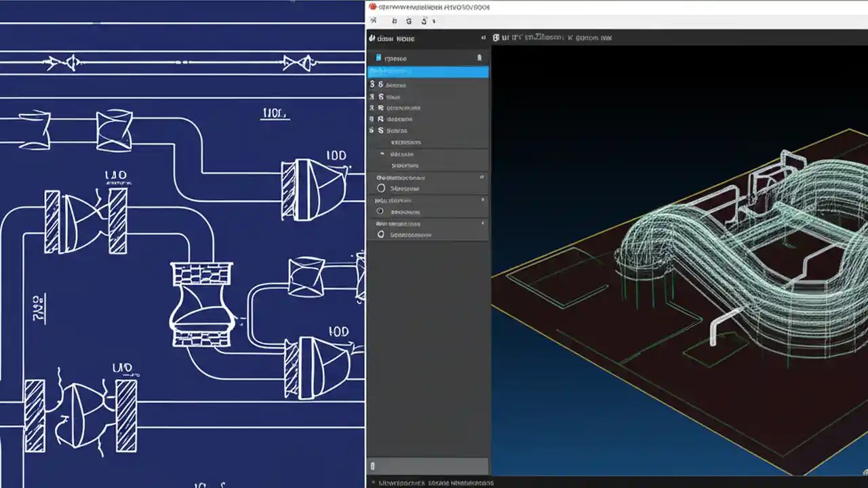Screen dimensions: 868x488
Task: Toggle the radio button in the first collapsible section
Action: [x=381, y=188]
